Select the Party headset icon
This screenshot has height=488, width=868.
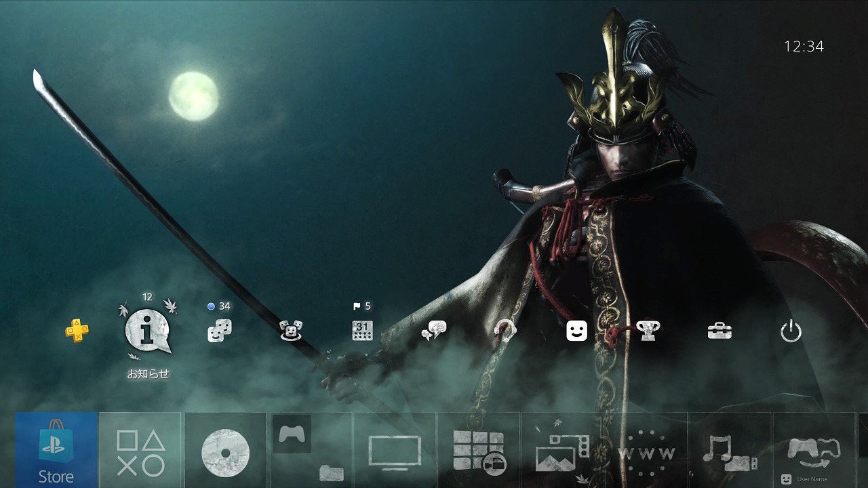tap(505, 331)
